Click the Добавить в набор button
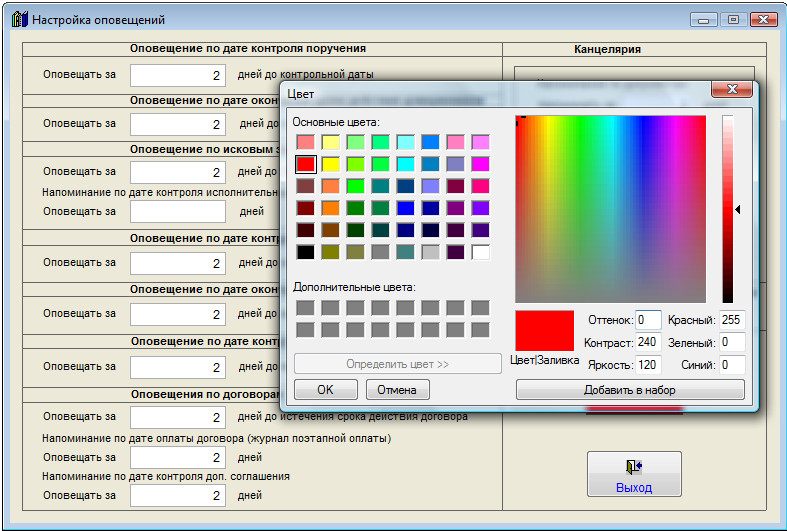The width and height of the screenshot is (787, 531). (630, 389)
